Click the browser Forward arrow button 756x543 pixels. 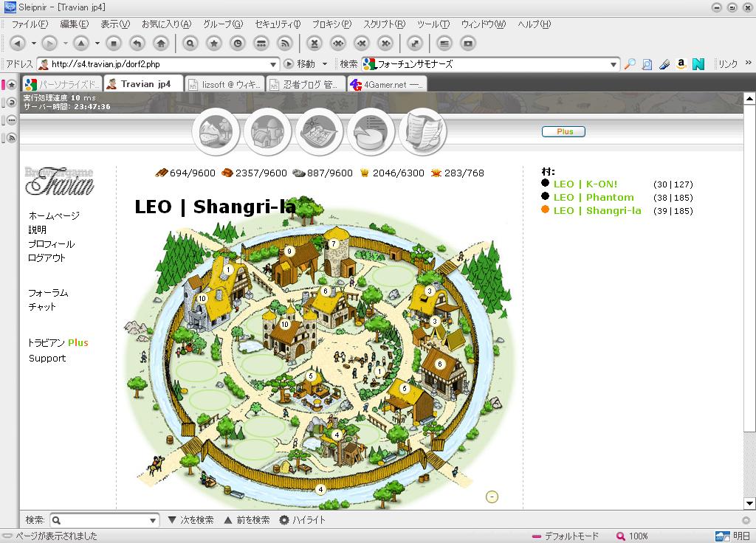pos(49,44)
